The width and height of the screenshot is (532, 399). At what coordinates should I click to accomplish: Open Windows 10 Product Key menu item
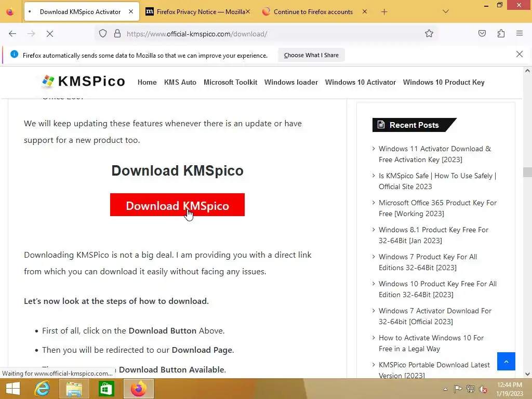click(x=444, y=82)
